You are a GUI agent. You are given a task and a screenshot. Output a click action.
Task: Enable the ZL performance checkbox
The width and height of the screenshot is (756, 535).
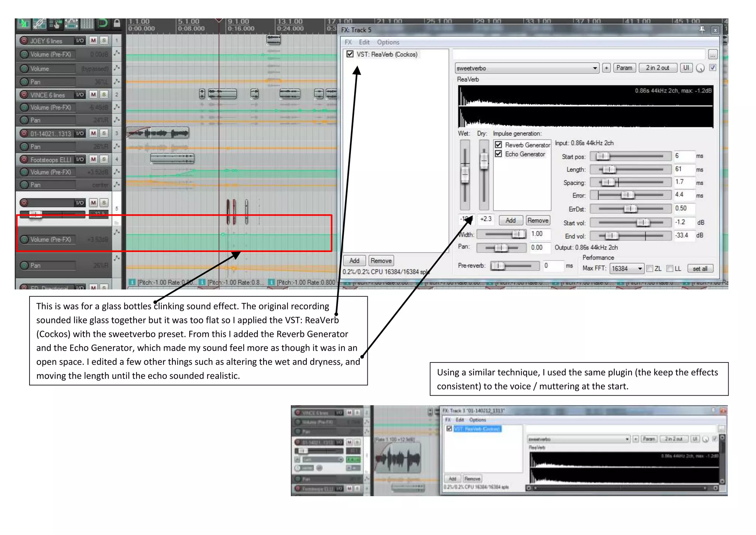click(x=650, y=269)
